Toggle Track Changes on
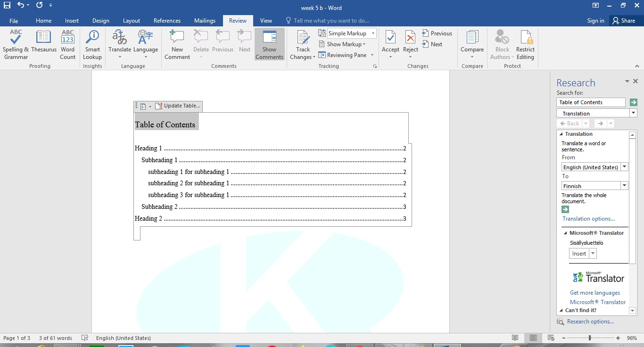This screenshot has height=347, width=644. [303, 45]
